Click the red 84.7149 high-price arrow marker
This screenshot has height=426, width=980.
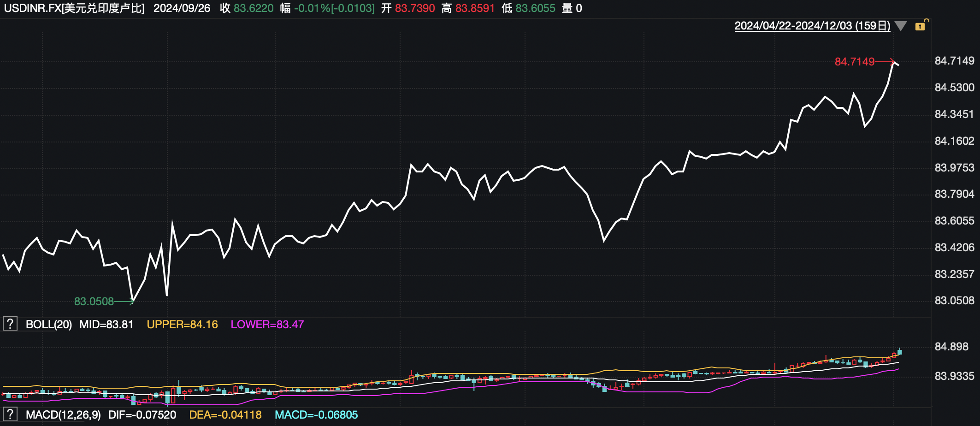[x=864, y=61]
